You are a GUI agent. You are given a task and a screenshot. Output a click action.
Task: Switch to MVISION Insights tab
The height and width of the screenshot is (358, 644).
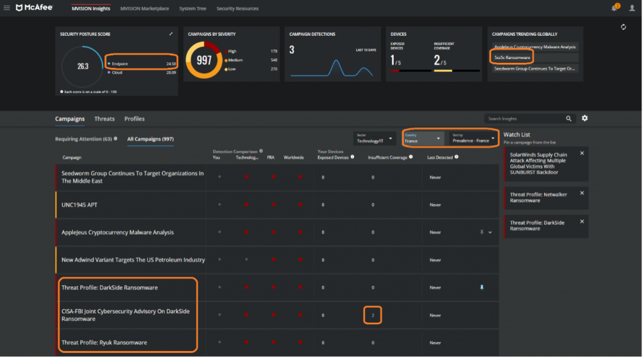91,9
